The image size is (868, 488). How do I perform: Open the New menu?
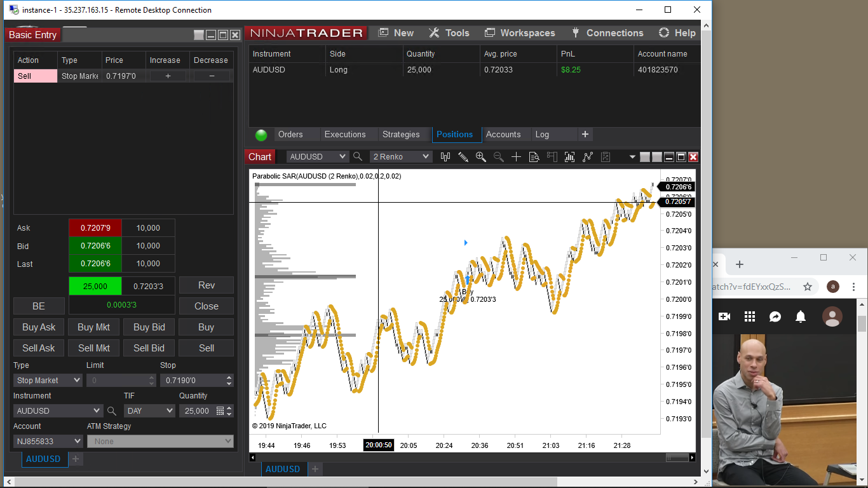396,33
